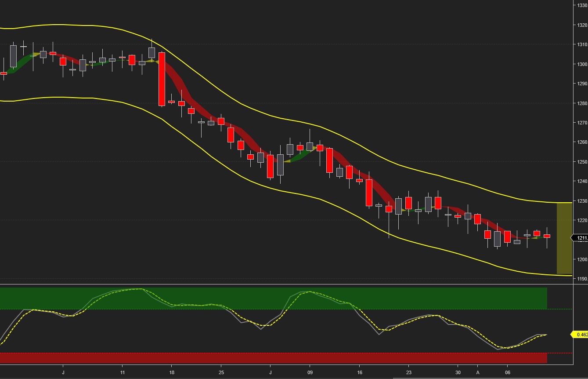Select the 1200 price level label

583,259
